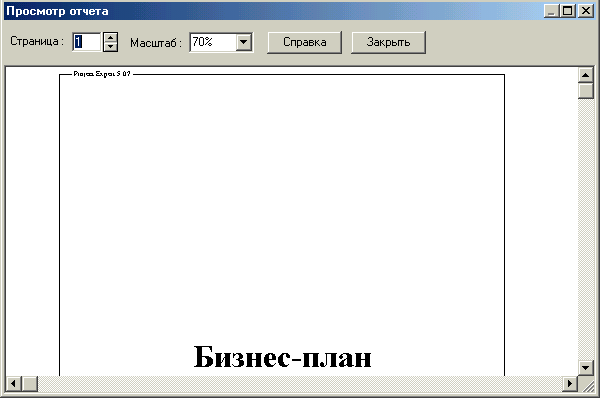The image size is (600, 398).
Task: Select the horizontal scrollbar thumb
Action: 29,383
